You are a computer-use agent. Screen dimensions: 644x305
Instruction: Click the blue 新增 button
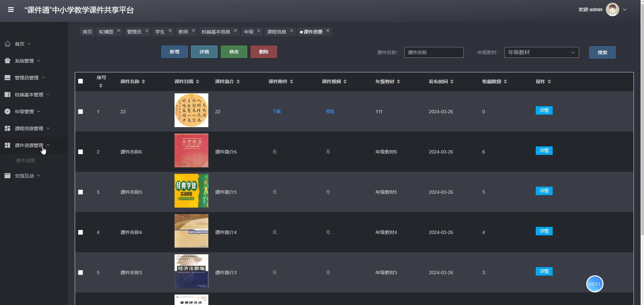point(174,52)
